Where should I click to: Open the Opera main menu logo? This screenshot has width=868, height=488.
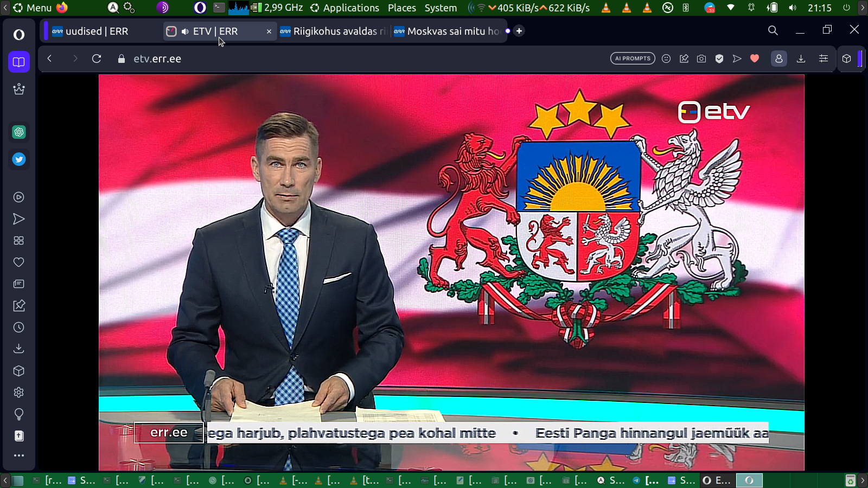(19, 35)
